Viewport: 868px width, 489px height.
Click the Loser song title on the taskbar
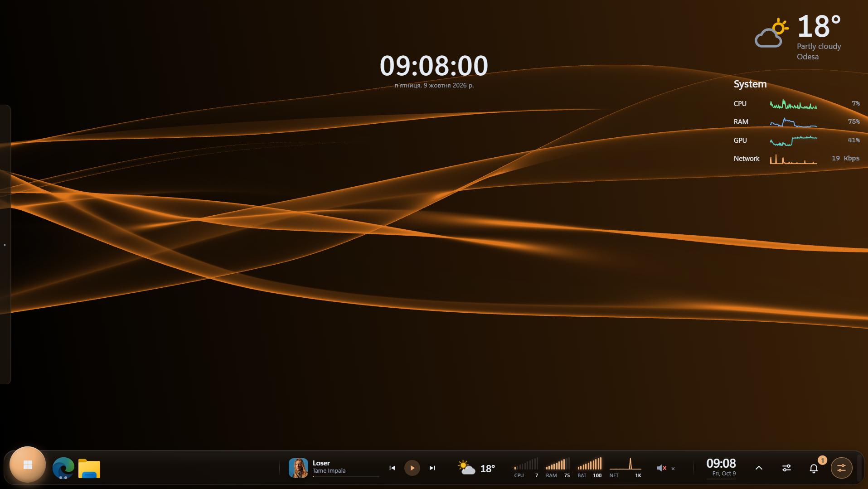(321, 463)
